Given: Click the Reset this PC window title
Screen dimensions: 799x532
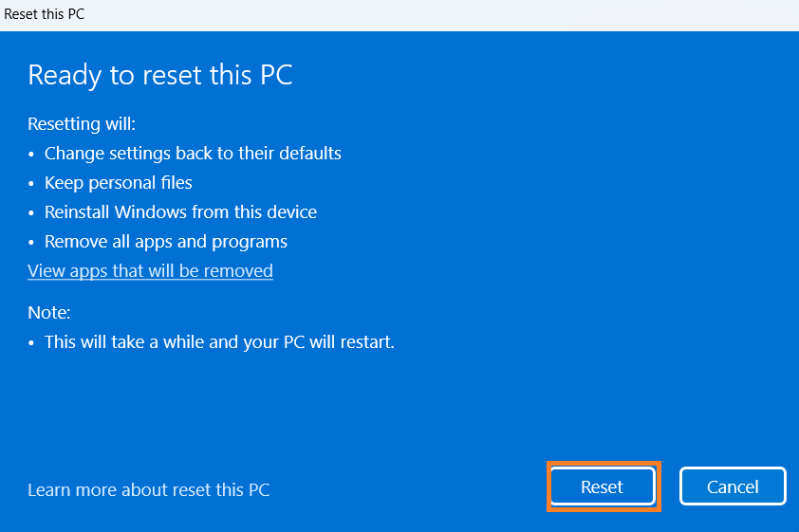Looking at the screenshot, I should click(44, 15).
